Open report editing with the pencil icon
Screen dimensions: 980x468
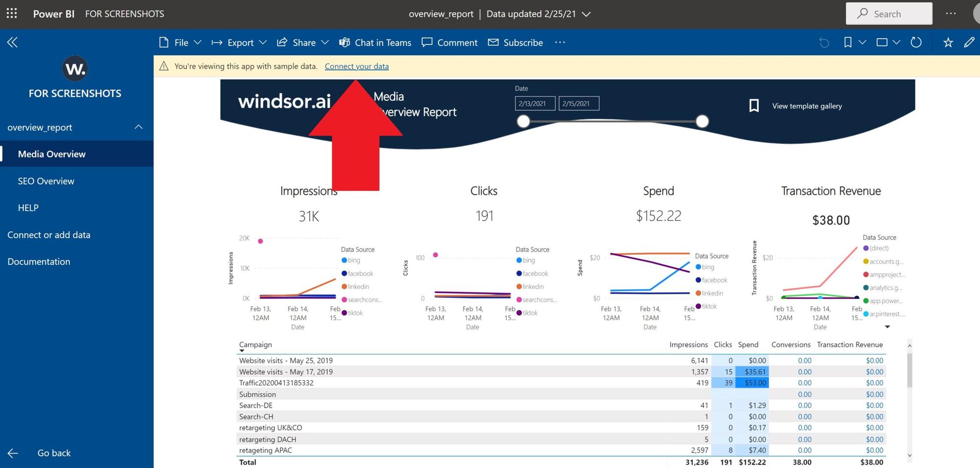pyautogui.click(x=969, y=43)
